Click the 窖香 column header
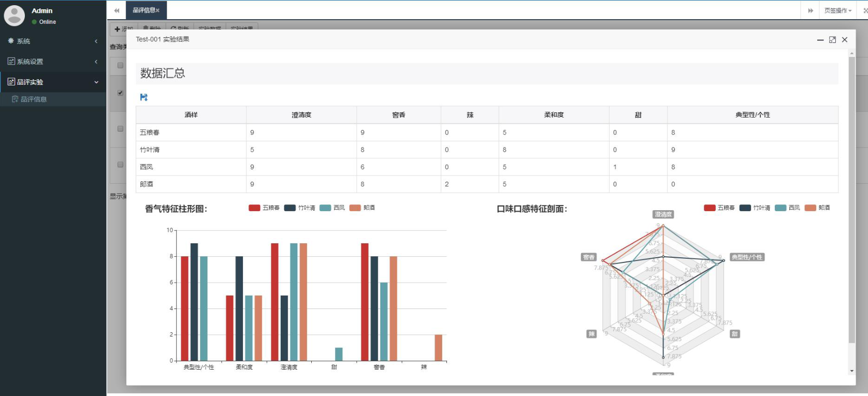 [399, 115]
